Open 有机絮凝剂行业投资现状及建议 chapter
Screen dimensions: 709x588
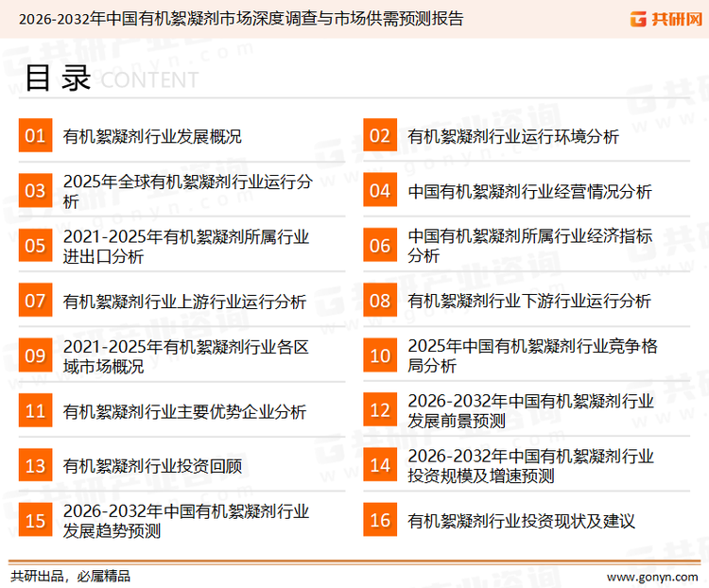click(521, 520)
